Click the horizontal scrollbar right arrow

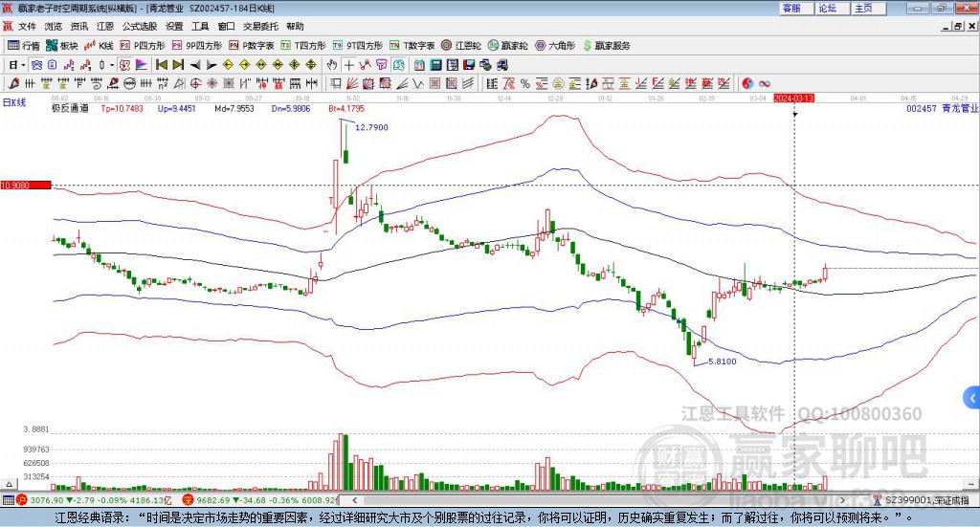coord(842,500)
